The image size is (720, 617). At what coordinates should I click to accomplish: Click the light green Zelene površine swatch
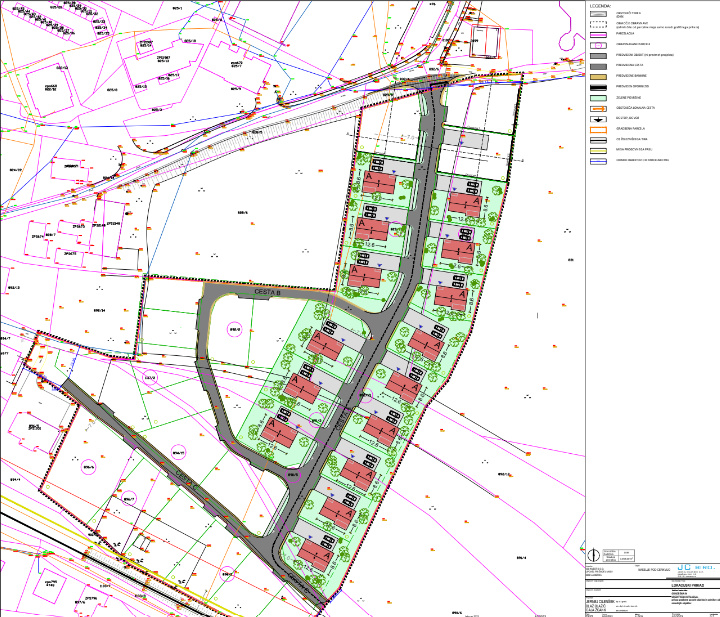599,98
